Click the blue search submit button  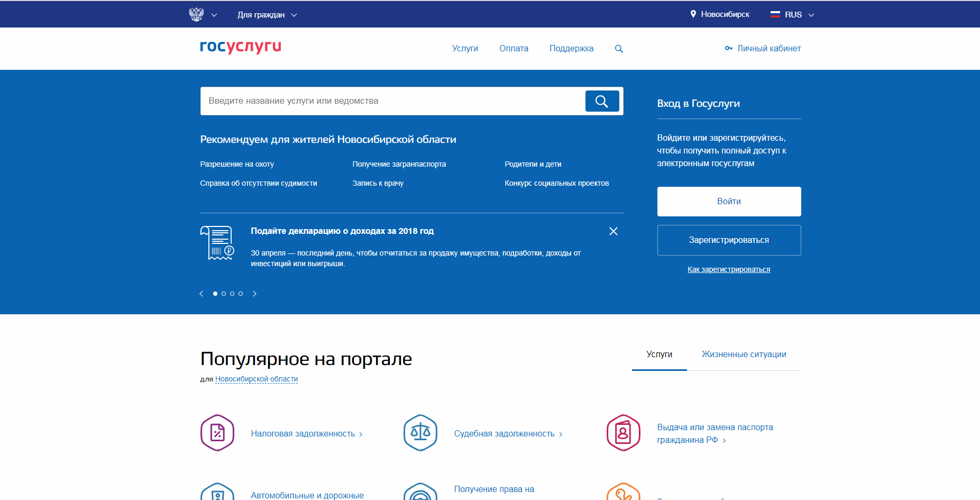pos(602,101)
